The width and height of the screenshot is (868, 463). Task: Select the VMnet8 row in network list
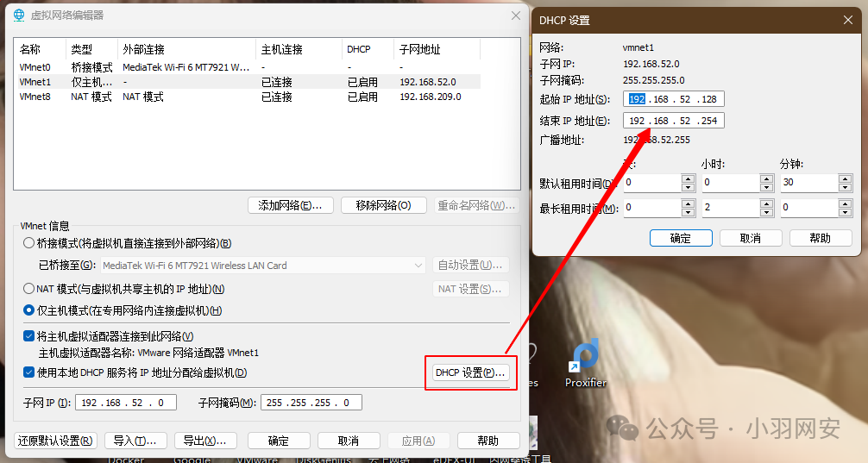tap(249, 97)
